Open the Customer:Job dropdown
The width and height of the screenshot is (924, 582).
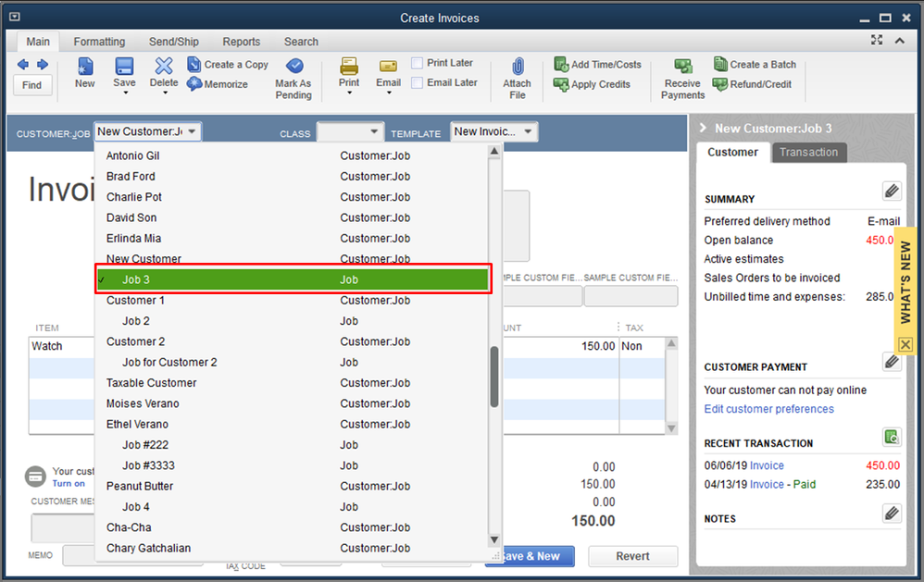pyautogui.click(x=192, y=131)
